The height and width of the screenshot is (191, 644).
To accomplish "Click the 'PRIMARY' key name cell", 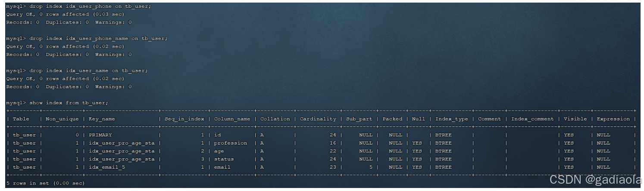I will tap(100, 135).
